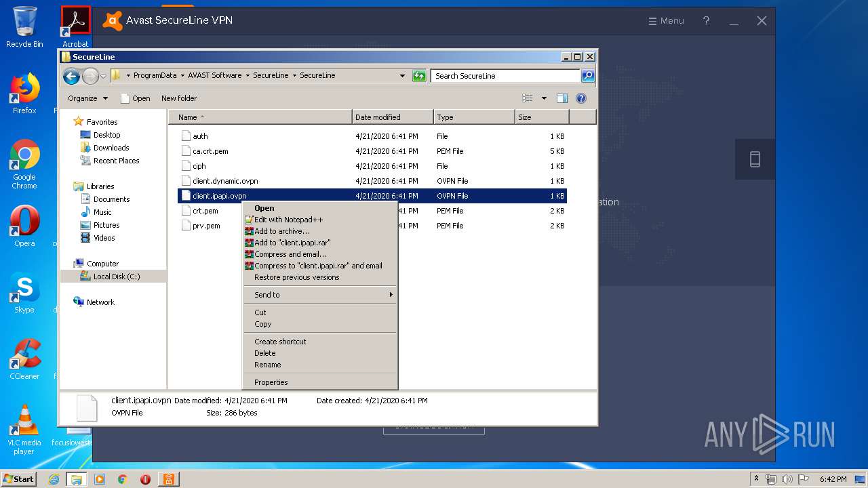Click Explorer back navigation arrow
Image resolution: width=868 pixels, height=488 pixels.
click(x=71, y=76)
